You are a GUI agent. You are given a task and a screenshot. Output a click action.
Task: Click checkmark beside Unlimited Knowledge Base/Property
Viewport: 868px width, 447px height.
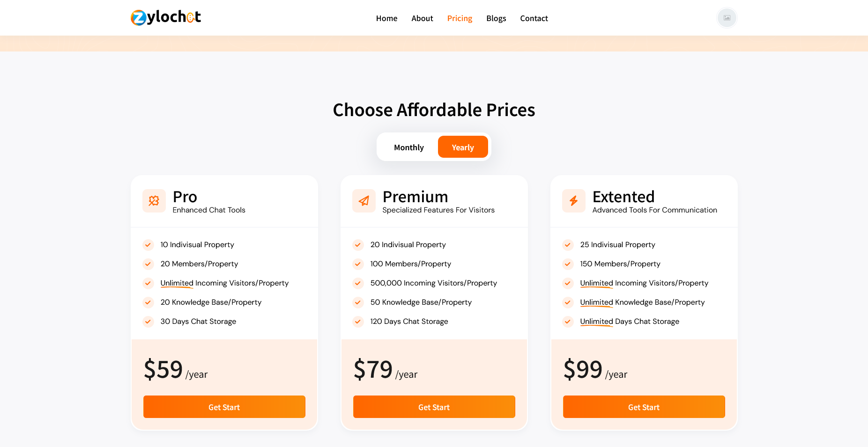568,302
